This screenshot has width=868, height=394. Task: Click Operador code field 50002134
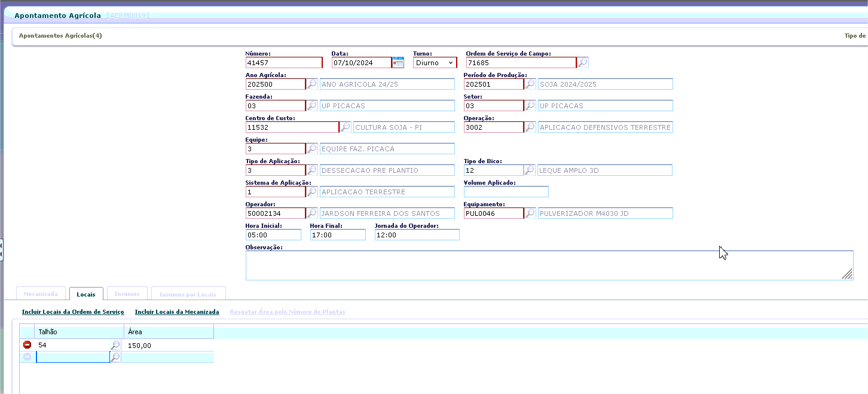276,213
